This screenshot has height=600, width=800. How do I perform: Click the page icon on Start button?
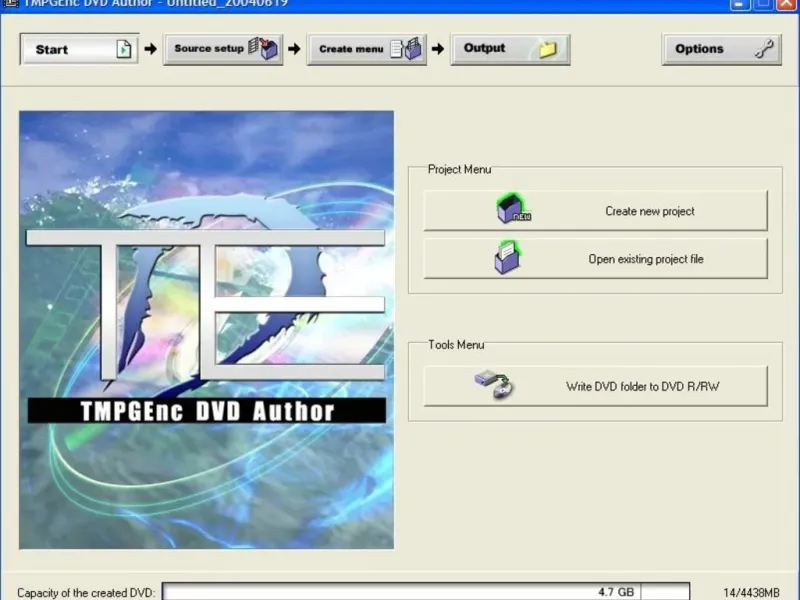pos(123,49)
